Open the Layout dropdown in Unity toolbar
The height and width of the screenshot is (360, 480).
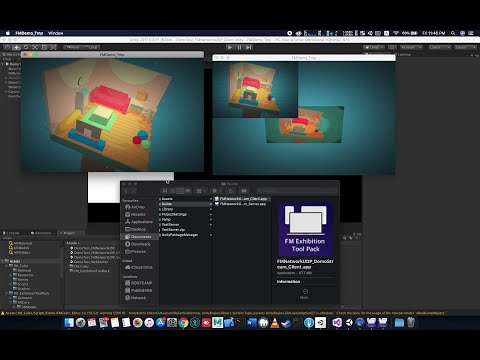point(465,47)
